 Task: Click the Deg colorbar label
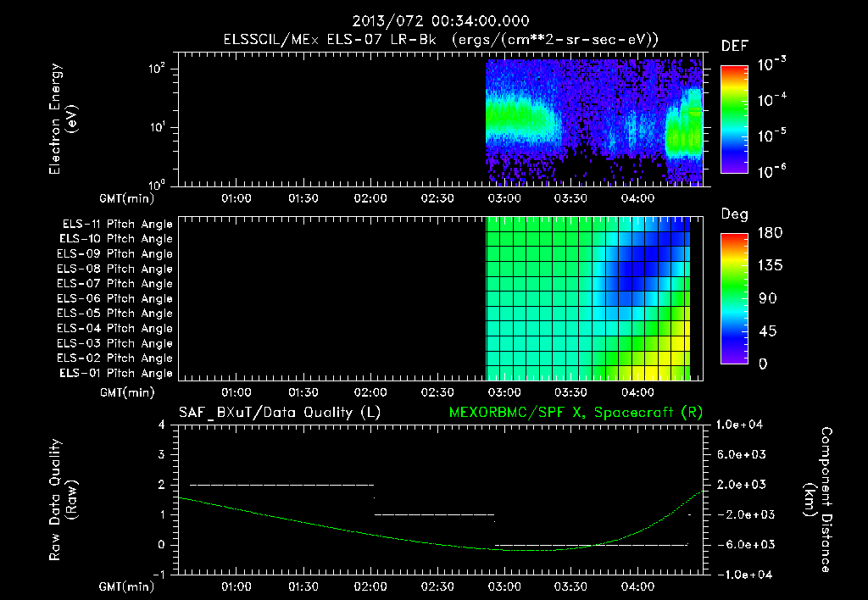(x=735, y=214)
